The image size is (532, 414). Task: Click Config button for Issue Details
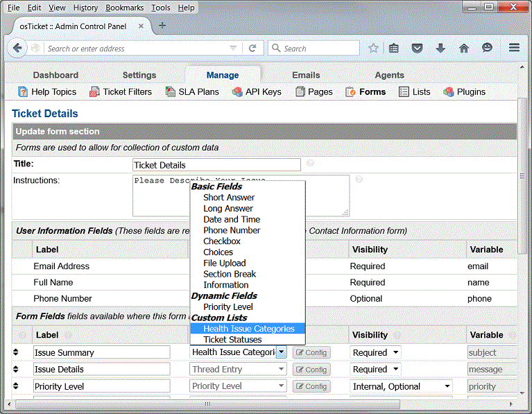(x=311, y=369)
